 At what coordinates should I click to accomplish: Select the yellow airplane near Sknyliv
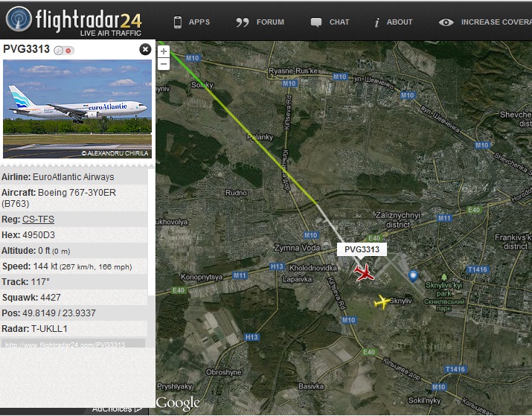click(382, 301)
